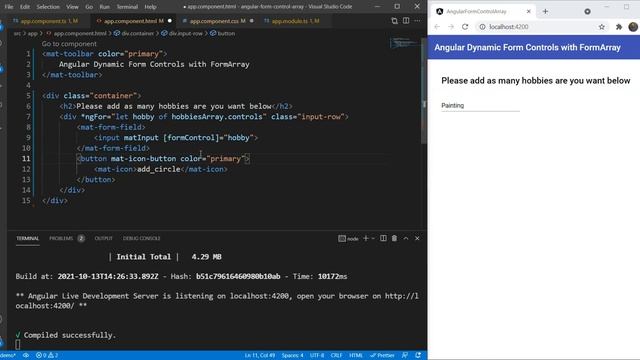The image size is (640, 360).
Task: Click the terminal cursor prompt
Action: click(18, 345)
